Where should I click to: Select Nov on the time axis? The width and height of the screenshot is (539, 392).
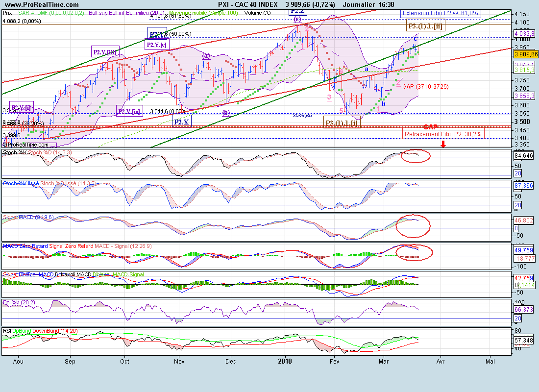(x=179, y=362)
